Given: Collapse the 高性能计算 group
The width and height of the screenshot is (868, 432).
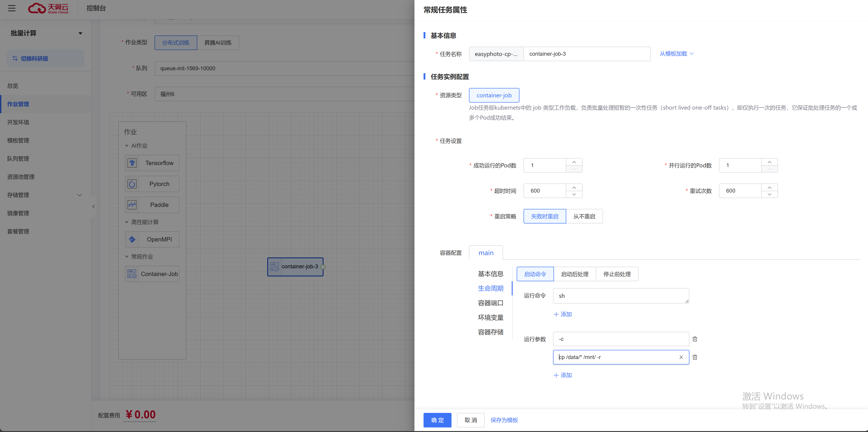Looking at the screenshot, I should [127, 222].
